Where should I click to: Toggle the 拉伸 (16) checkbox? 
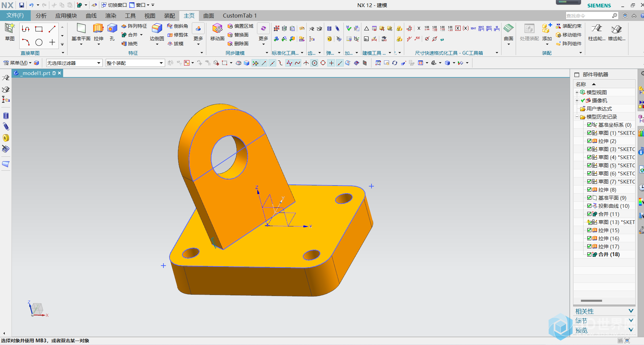click(x=589, y=238)
